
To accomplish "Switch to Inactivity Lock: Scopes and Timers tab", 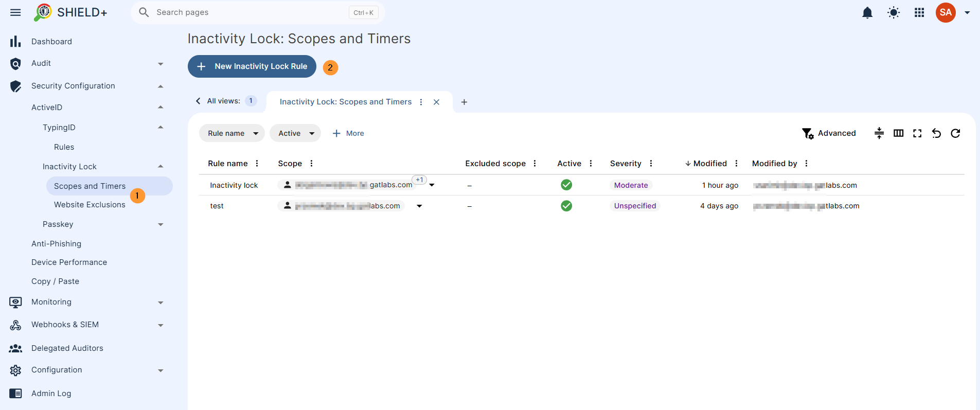I will pos(346,102).
